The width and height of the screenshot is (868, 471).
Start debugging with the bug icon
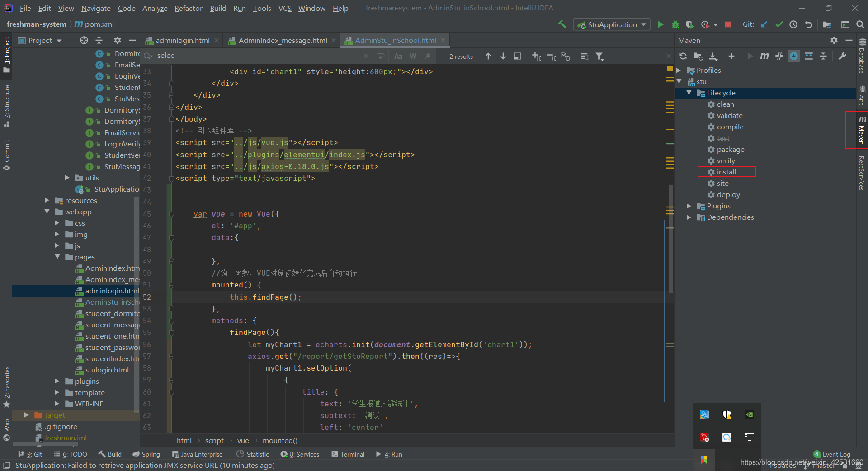click(x=675, y=24)
